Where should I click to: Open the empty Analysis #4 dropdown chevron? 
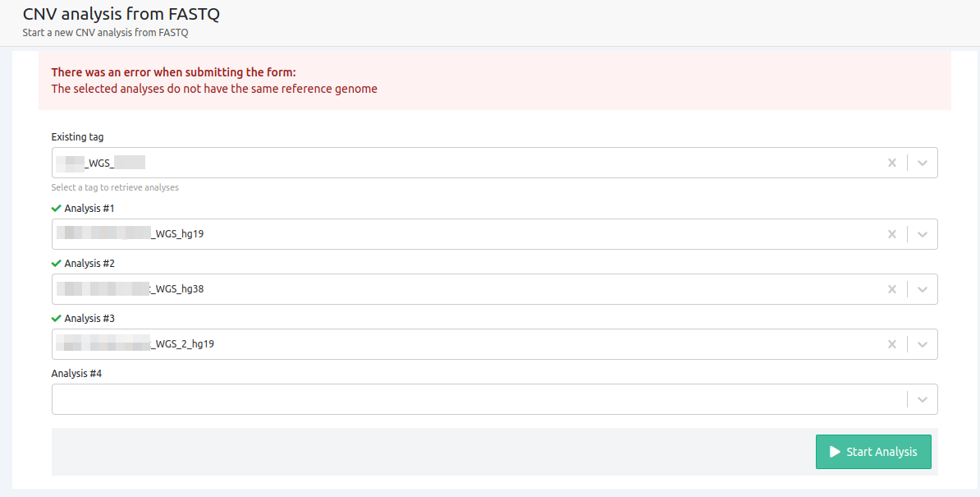pyautogui.click(x=923, y=399)
